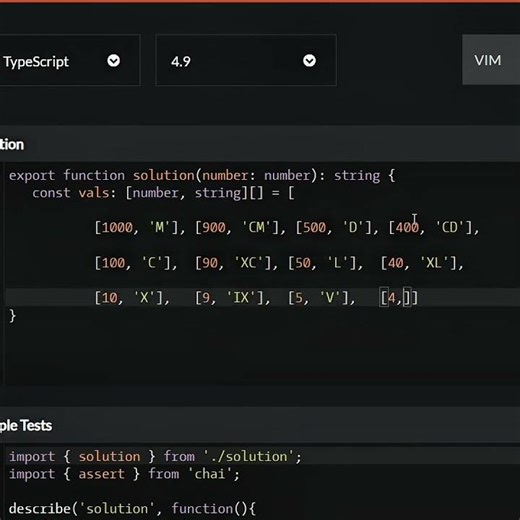Click the [100, 'C'] entry
The image size is (520, 520).
133,263
